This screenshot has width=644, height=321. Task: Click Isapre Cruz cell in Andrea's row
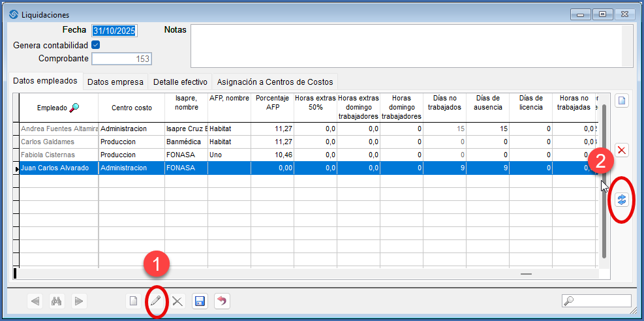click(186, 129)
